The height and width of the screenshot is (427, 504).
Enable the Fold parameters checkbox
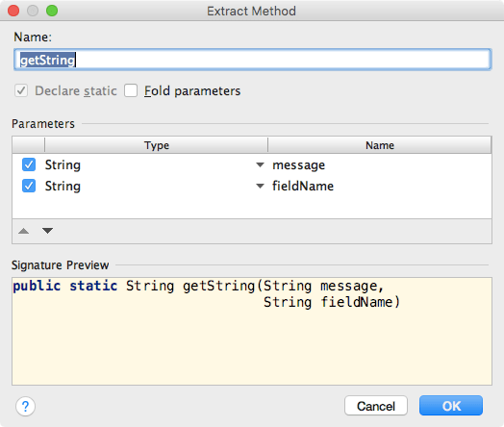(x=131, y=90)
